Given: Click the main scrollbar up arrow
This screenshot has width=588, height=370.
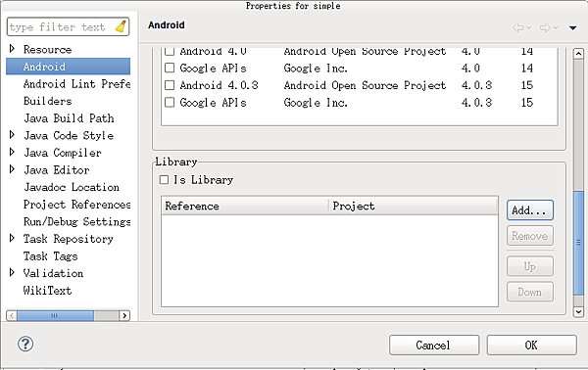Looking at the screenshot, I should [578, 54].
